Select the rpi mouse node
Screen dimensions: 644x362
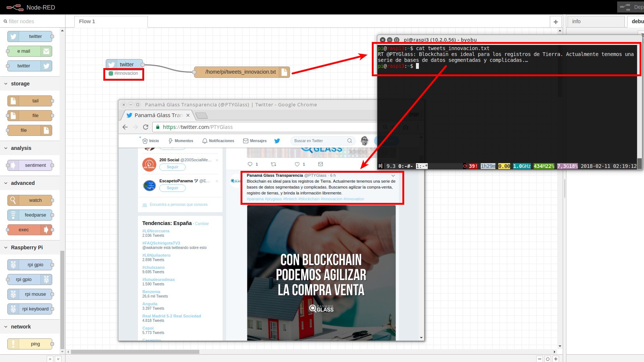(x=30, y=294)
